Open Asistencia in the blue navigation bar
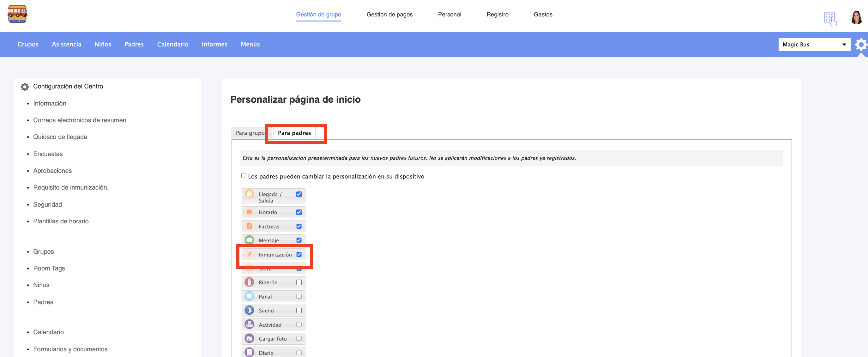The height and width of the screenshot is (357, 868). (66, 44)
